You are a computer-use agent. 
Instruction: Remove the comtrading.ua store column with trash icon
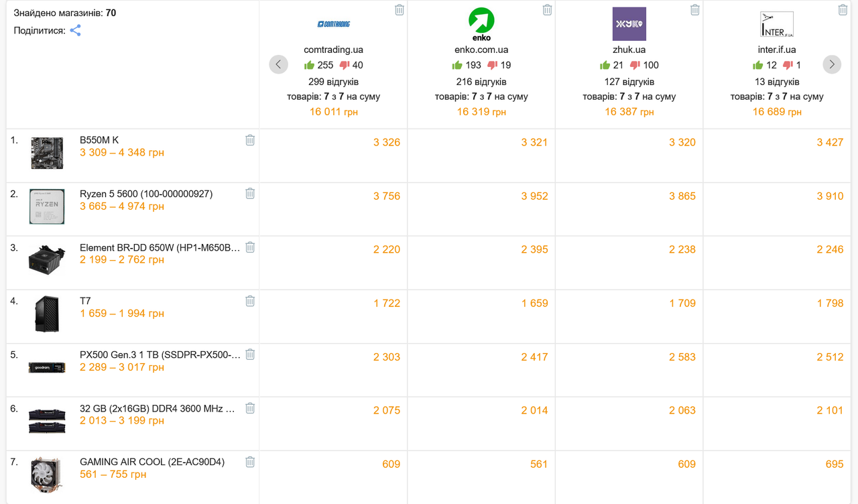tap(400, 9)
